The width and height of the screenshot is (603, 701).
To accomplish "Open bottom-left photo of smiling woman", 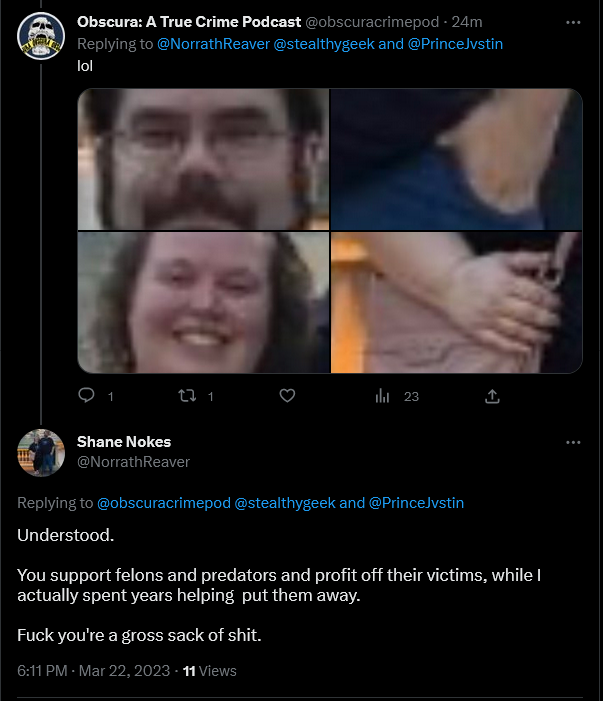I will coord(203,302).
